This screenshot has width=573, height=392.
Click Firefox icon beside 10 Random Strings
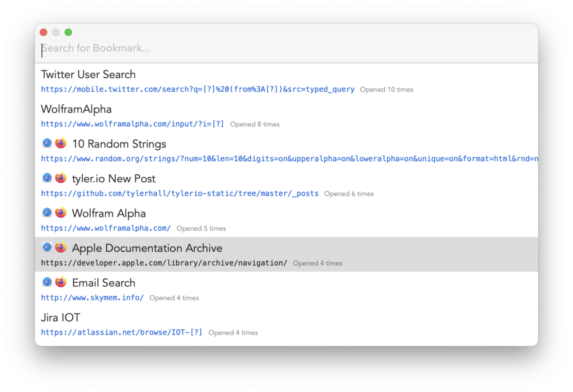tap(61, 143)
